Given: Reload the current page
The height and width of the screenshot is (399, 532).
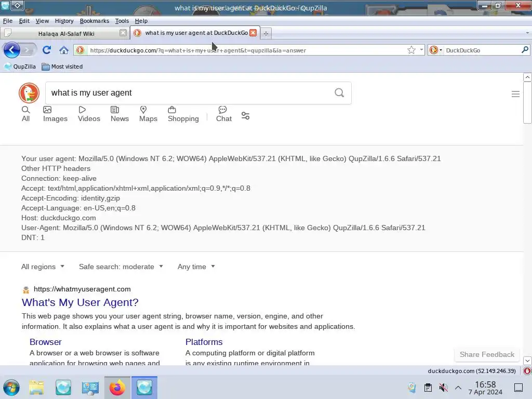Looking at the screenshot, I should tap(47, 50).
